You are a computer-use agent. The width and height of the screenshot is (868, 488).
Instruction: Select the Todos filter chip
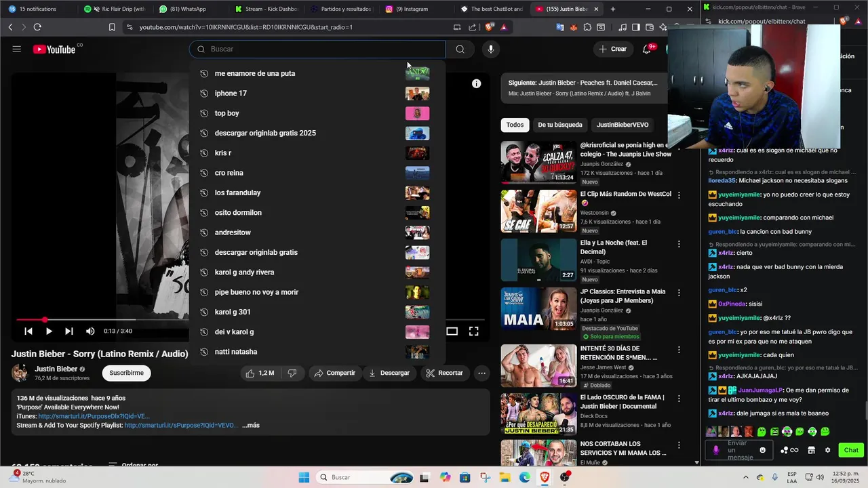click(515, 125)
